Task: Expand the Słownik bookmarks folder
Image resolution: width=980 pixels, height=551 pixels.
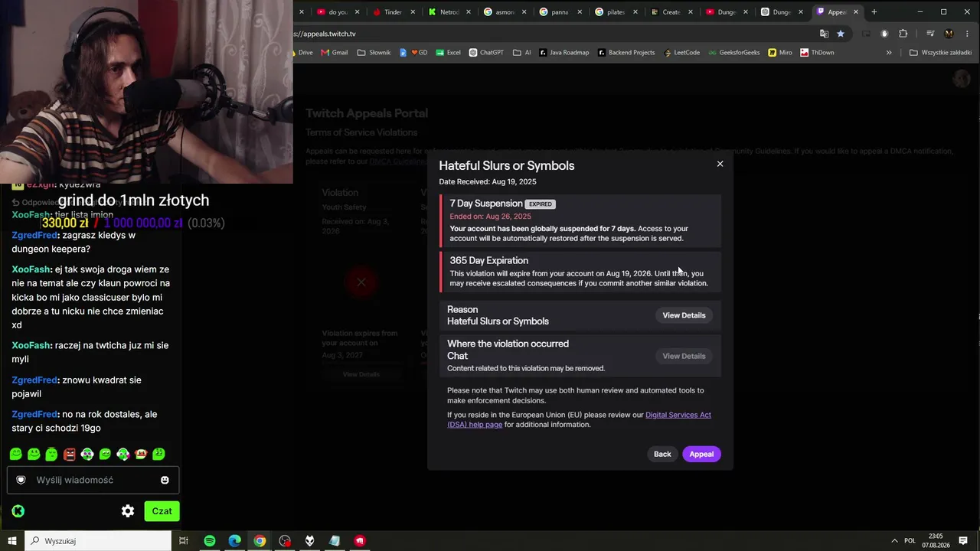Action: point(374,53)
